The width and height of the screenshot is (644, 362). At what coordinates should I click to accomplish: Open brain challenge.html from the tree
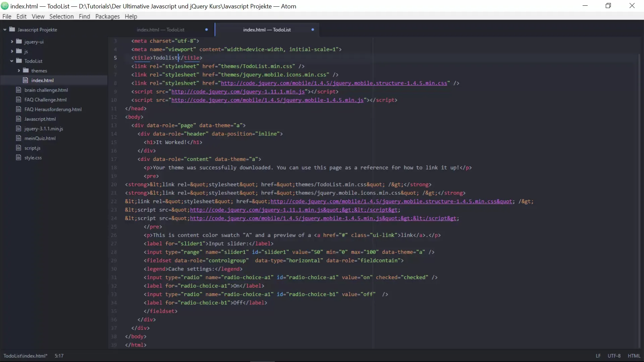click(x=46, y=90)
